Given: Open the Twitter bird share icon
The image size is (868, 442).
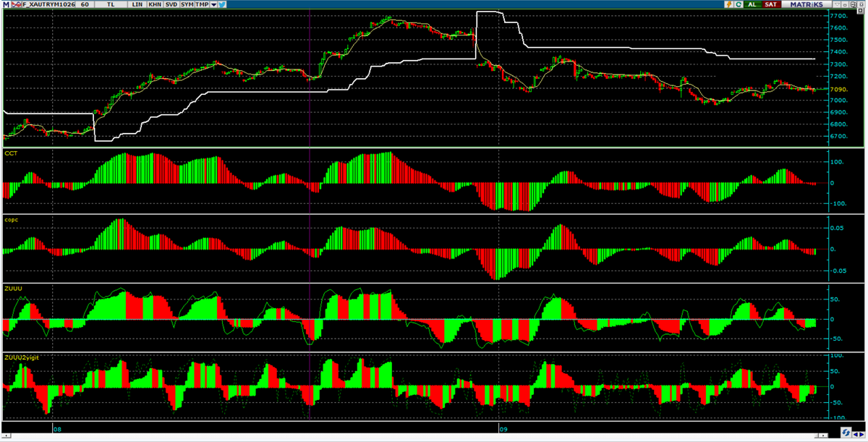Looking at the screenshot, I should 223,4.
